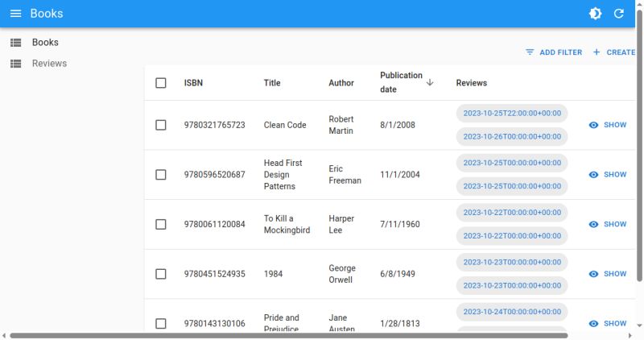
Task: Click the vertical scrollbar thumb
Action: click(x=639, y=145)
